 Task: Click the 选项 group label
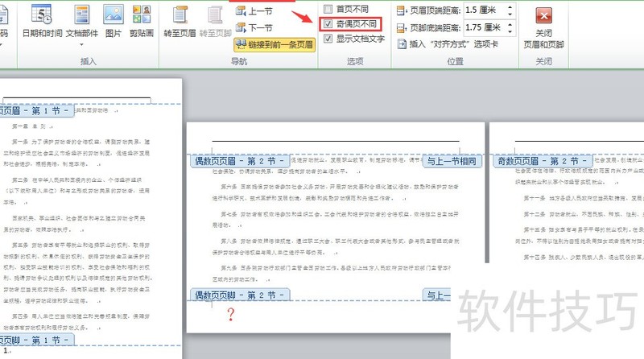click(355, 61)
